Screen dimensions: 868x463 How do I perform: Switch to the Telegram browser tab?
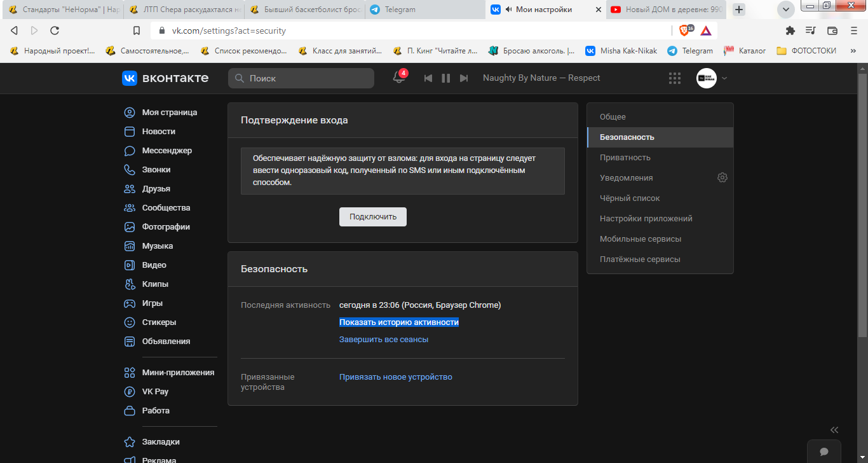click(x=400, y=10)
